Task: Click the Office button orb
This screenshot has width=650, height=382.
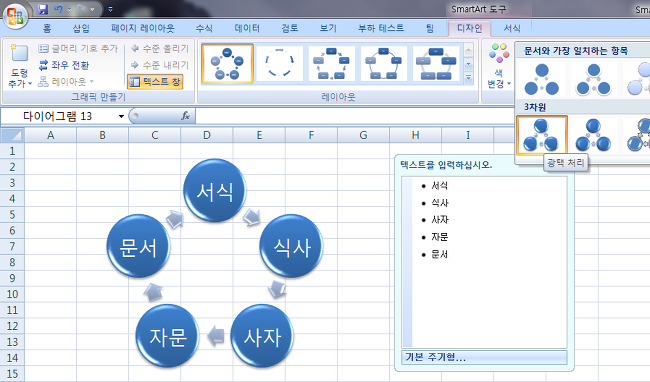Action: [15, 16]
